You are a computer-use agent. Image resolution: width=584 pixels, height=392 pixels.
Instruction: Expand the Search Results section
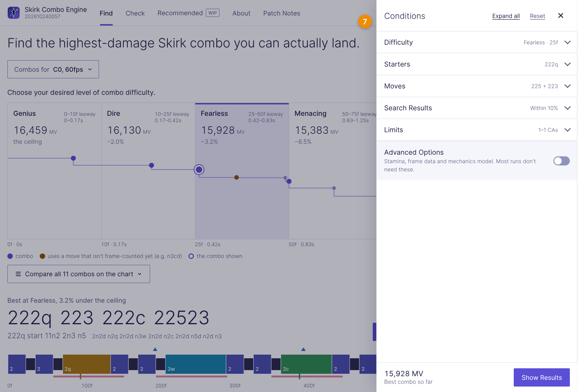point(477,108)
